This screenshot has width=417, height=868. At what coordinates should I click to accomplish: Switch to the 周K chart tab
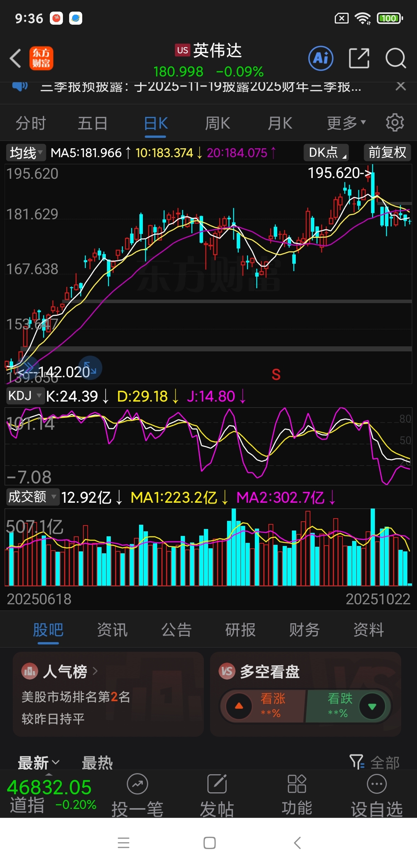pos(217,123)
